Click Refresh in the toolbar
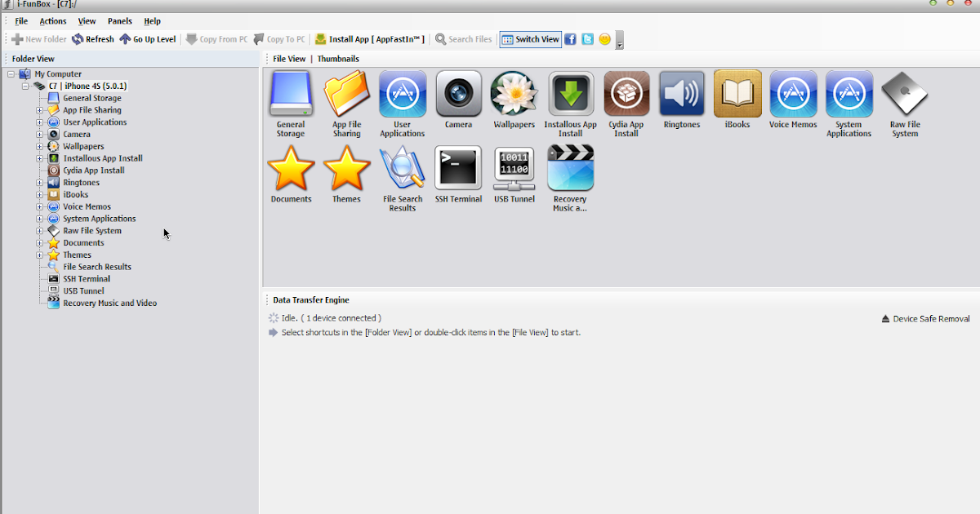Viewport: 980px width, 514px height. [x=93, y=39]
